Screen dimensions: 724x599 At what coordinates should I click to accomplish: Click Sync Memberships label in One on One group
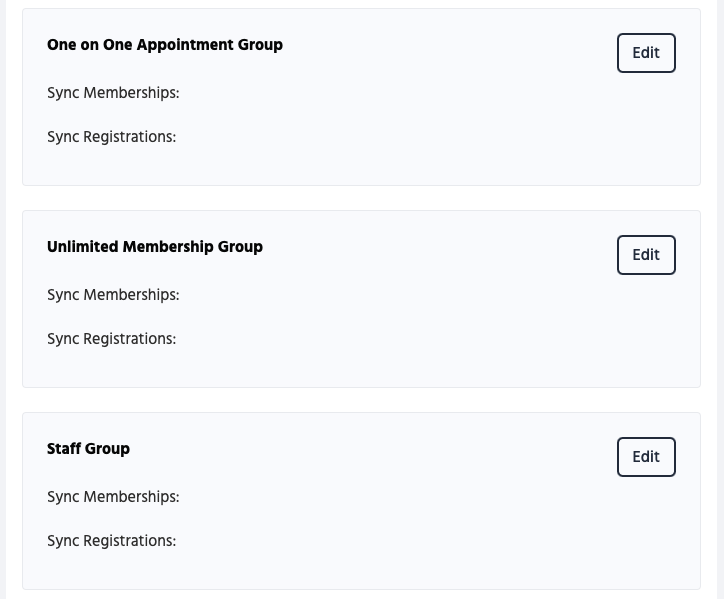(113, 93)
